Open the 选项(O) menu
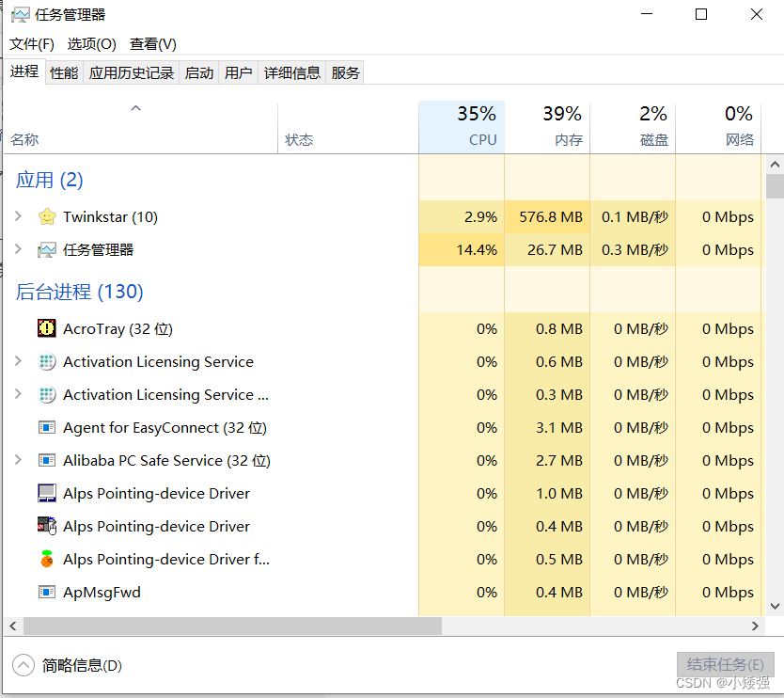 (x=92, y=44)
